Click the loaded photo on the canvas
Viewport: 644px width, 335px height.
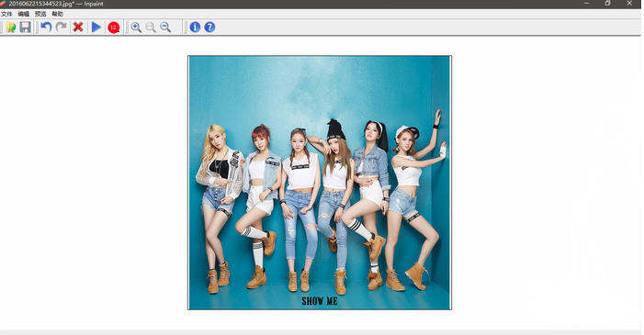point(320,183)
